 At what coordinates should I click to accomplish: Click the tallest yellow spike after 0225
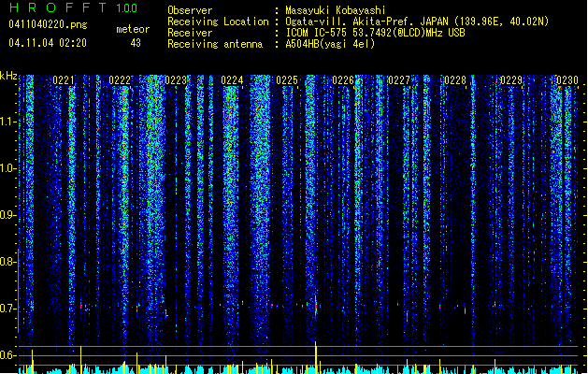pyautogui.click(x=316, y=357)
